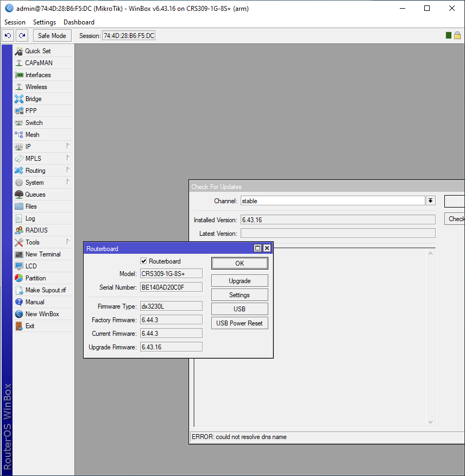
Task: Click the green CPU load indicator
Action: tap(448, 35)
